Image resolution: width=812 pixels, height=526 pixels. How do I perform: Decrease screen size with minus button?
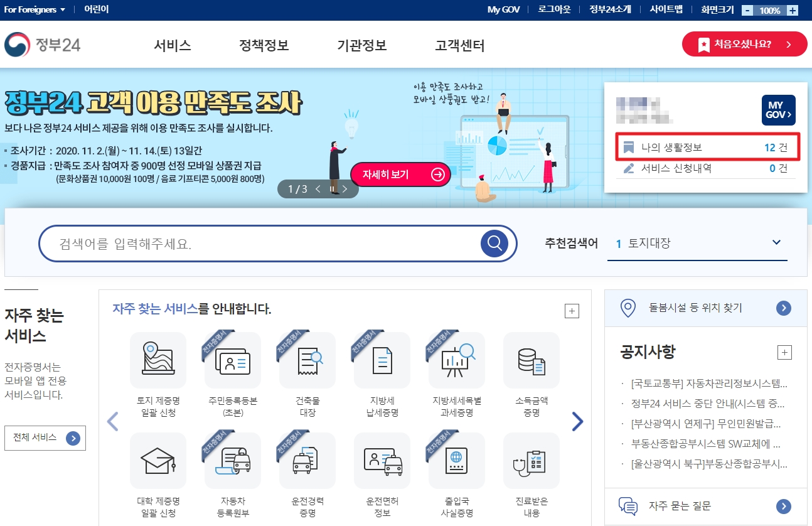click(747, 10)
